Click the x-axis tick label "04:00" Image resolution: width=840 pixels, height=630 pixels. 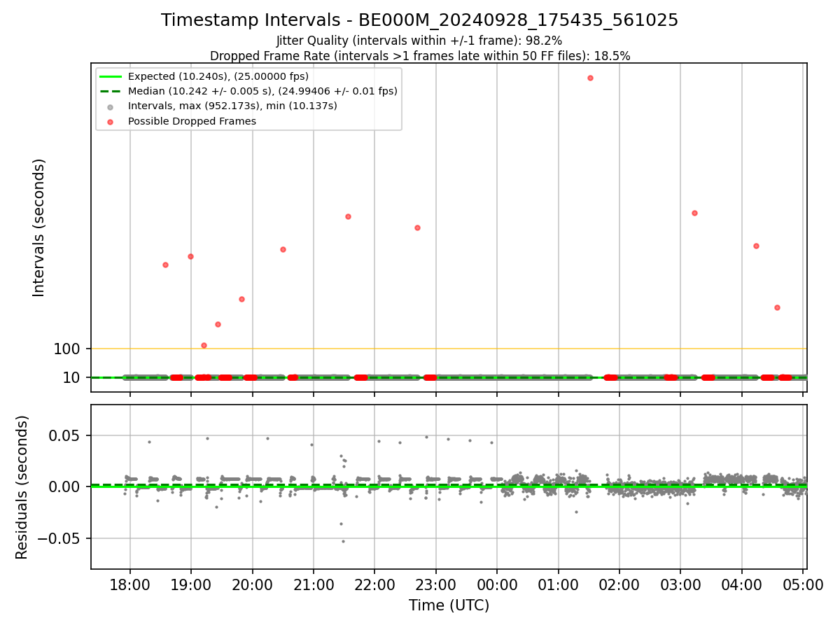coord(742,584)
